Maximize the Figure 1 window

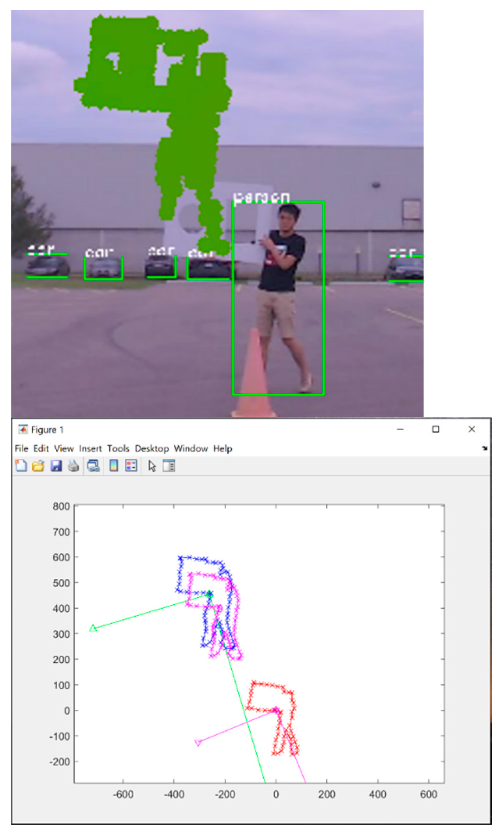click(x=436, y=429)
